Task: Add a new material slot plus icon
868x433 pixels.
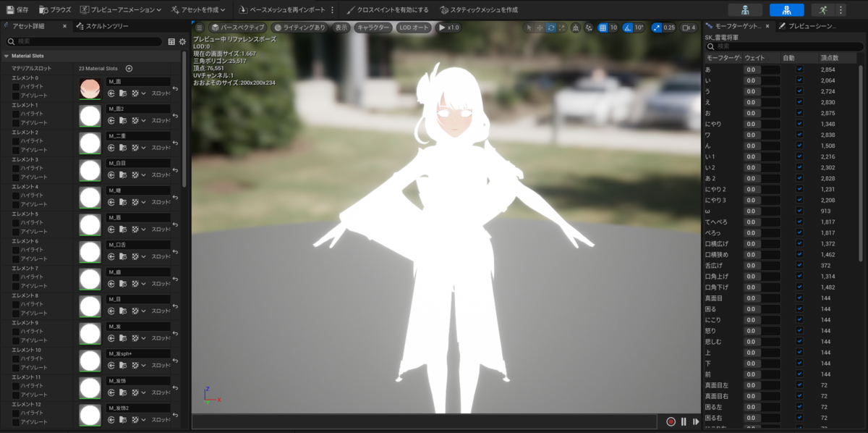Action: pos(129,69)
